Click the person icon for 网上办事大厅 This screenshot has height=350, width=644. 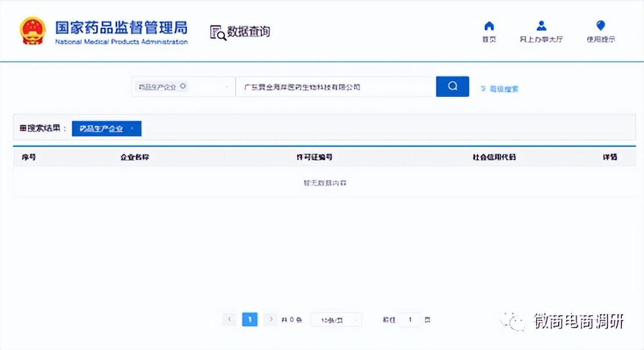point(541,25)
